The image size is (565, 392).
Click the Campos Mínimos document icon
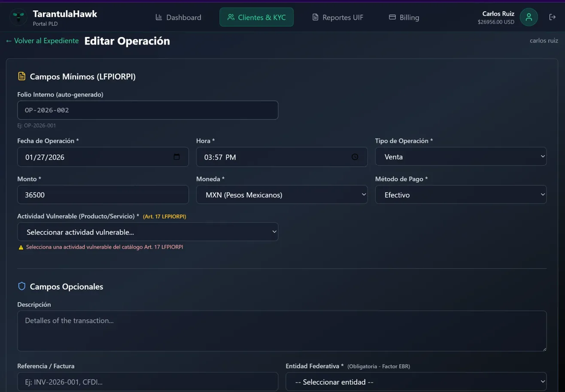coord(21,76)
